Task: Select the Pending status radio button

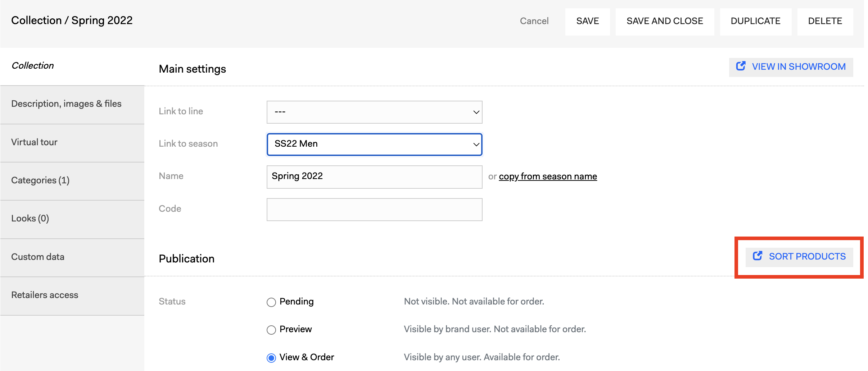Action: (x=271, y=302)
